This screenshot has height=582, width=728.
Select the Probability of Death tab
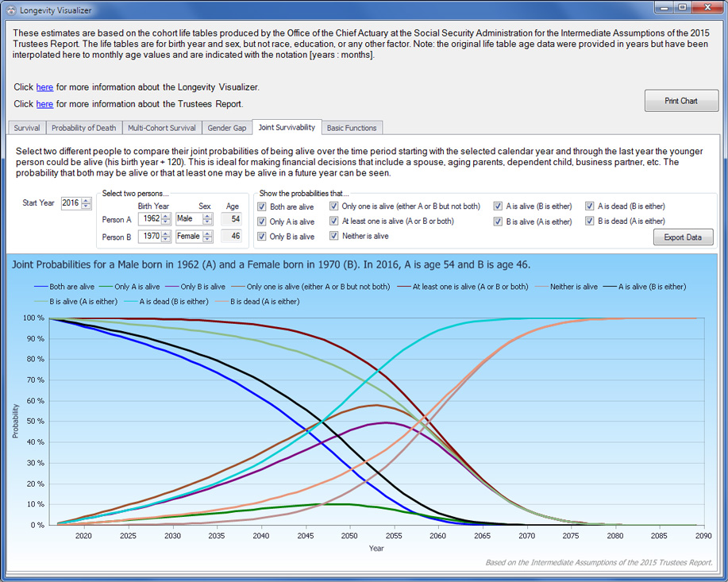point(83,128)
